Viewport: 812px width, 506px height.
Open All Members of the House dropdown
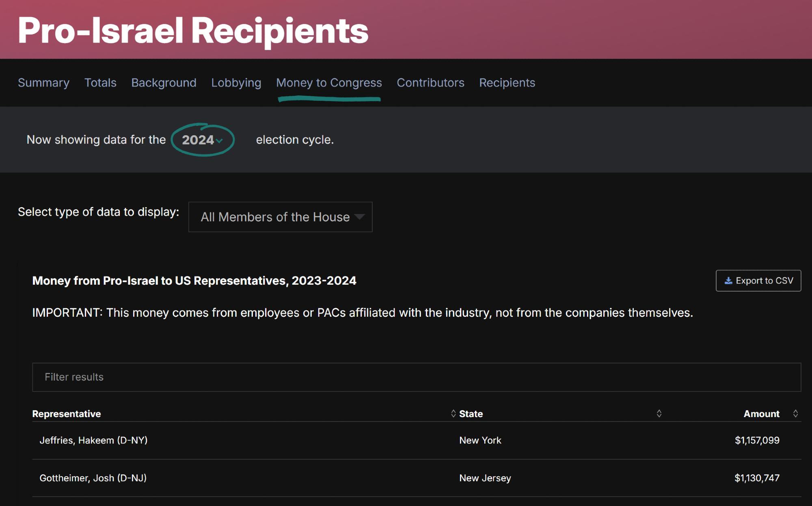coord(280,217)
